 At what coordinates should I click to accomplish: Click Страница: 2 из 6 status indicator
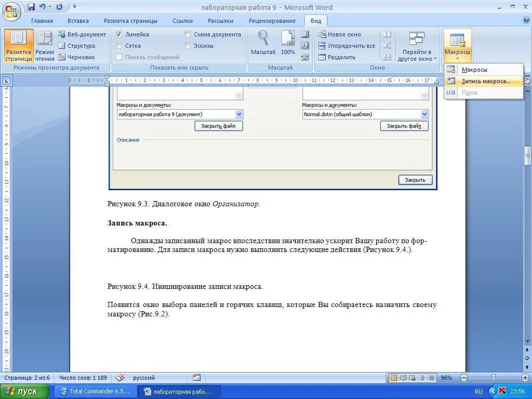[x=27, y=378]
